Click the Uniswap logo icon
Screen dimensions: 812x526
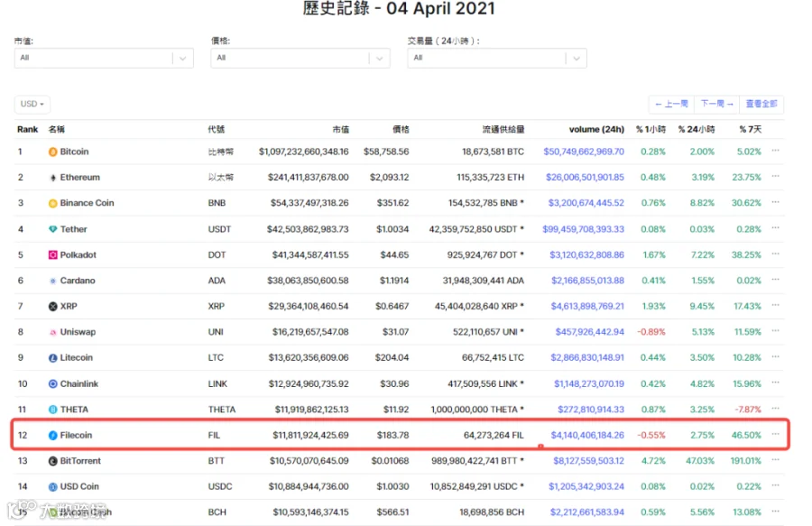tap(53, 332)
